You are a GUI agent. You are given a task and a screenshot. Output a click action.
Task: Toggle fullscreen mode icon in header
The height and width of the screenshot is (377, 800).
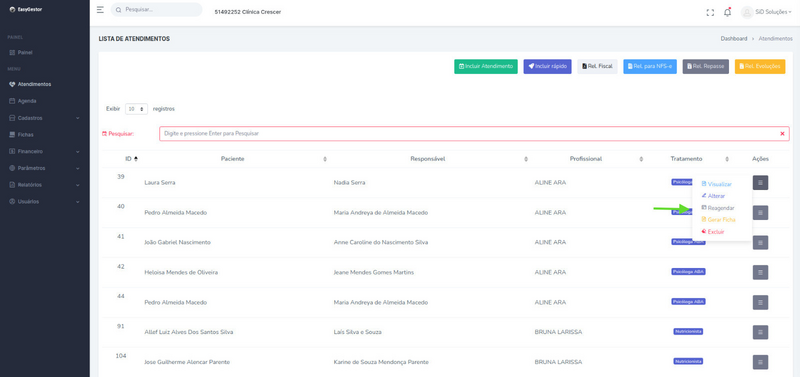click(710, 13)
